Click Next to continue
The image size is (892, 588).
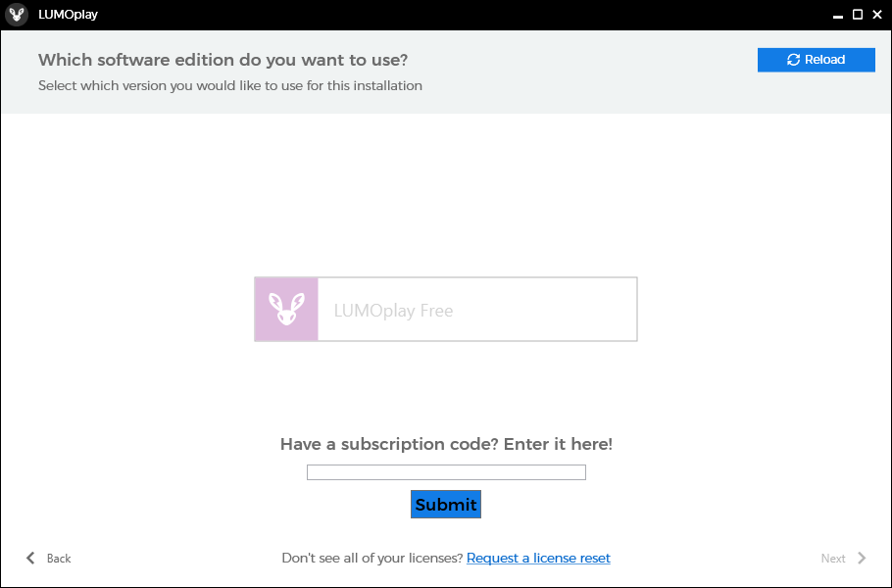point(844,559)
